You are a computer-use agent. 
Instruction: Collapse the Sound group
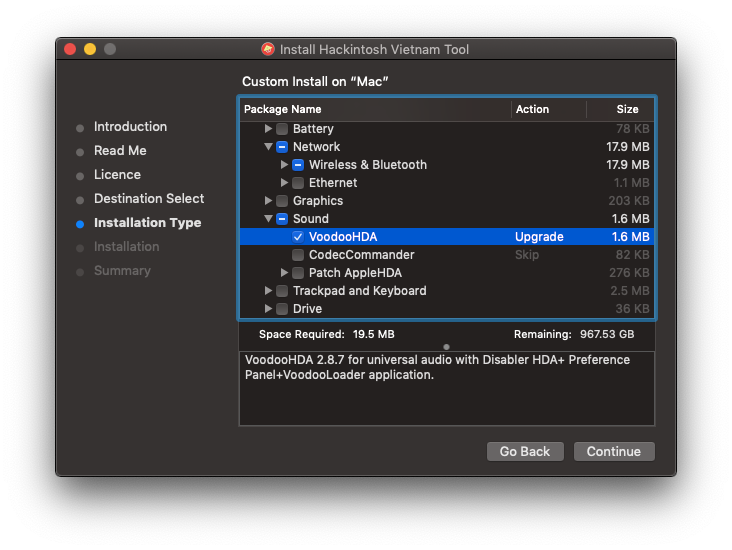click(268, 218)
